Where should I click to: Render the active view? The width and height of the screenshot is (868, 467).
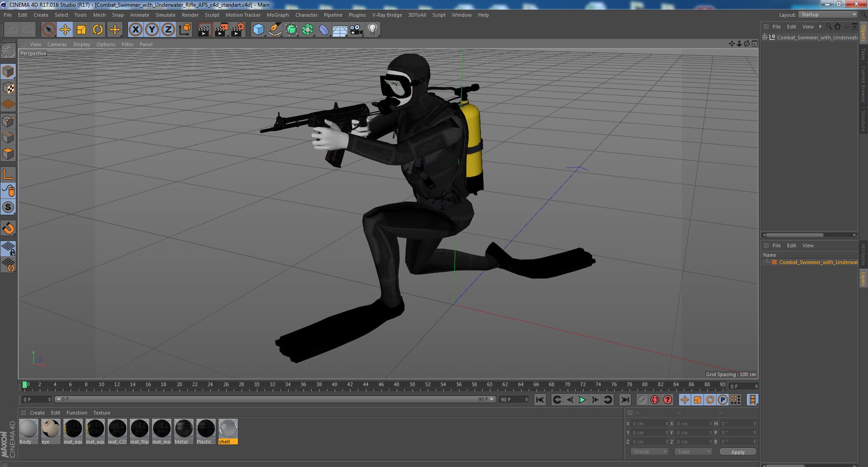(x=205, y=30)
